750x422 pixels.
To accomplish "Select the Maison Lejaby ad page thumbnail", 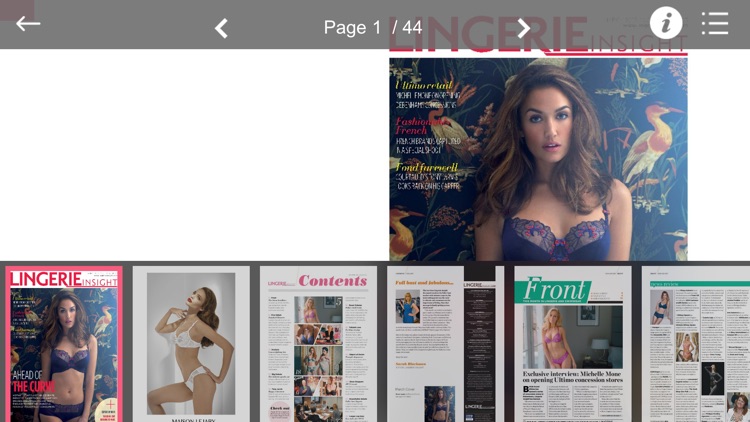I will pyautogui.click(x=191, y=344).
